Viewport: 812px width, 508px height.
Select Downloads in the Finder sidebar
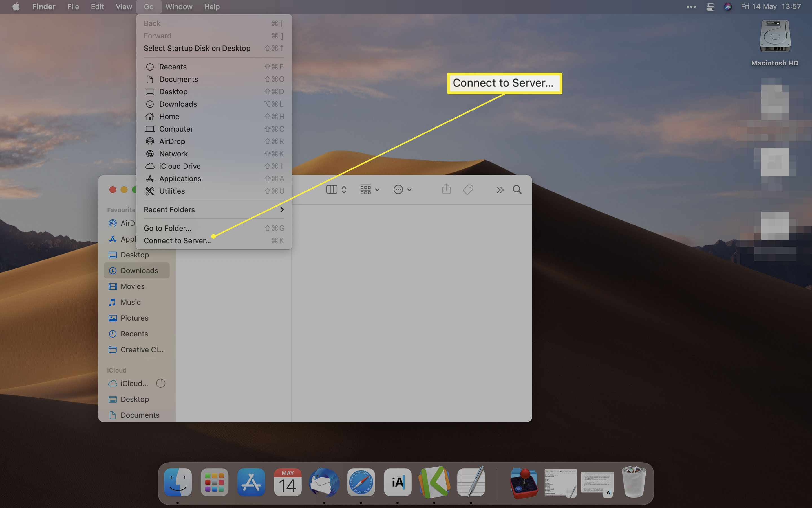(136, 270)
